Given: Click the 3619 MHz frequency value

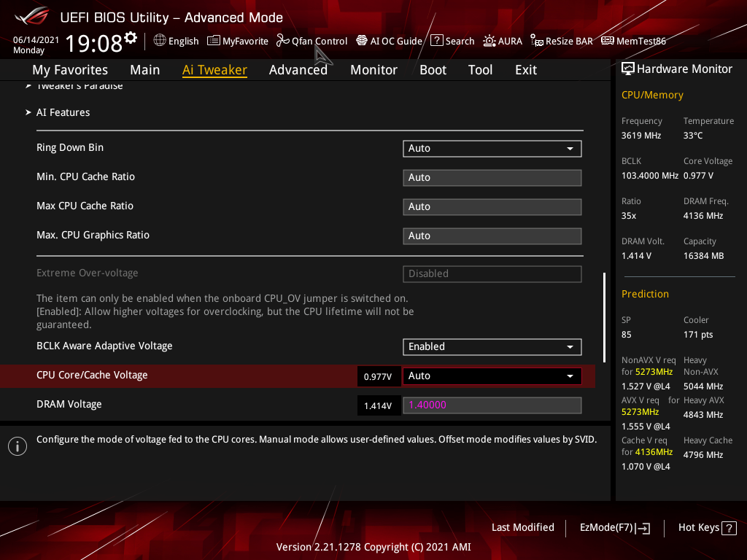Looking at the screenshot, I should 640,136.
